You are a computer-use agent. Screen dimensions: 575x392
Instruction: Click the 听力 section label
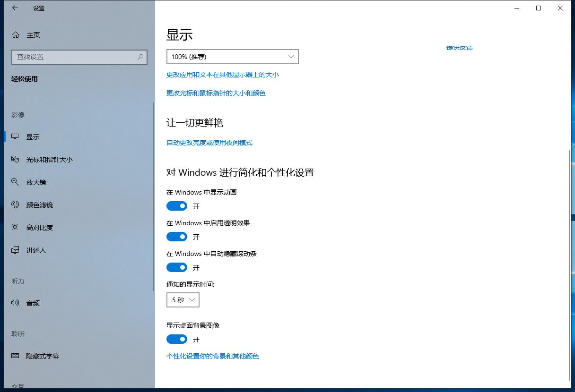click(18, 281)
